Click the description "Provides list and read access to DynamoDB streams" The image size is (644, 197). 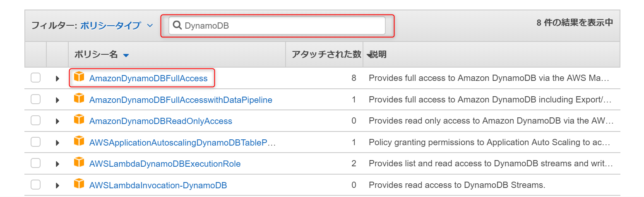491,163
